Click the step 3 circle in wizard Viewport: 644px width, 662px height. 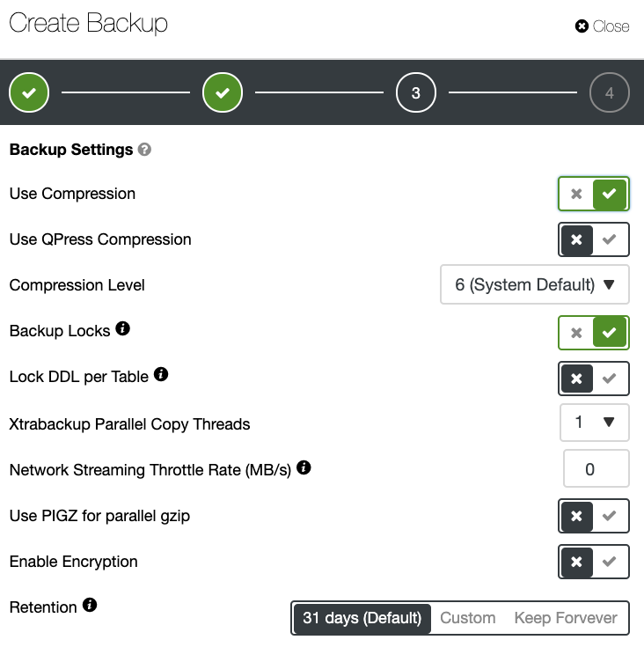click(415, 92)
